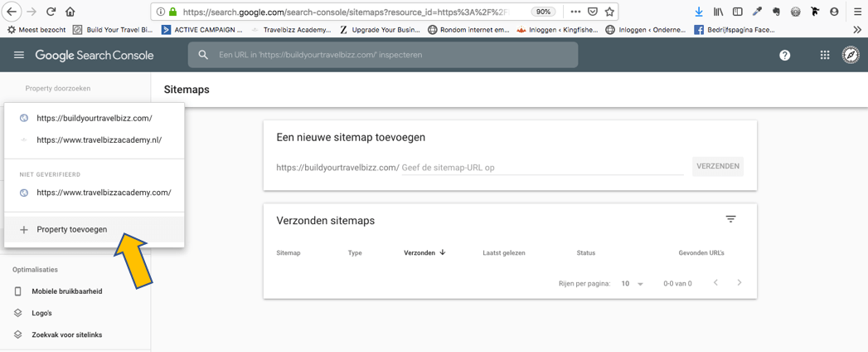The width and height of the screenshot is (868, 352).
Task: Open the Travelbizz Academy bookmark
Action: (292, 29)
